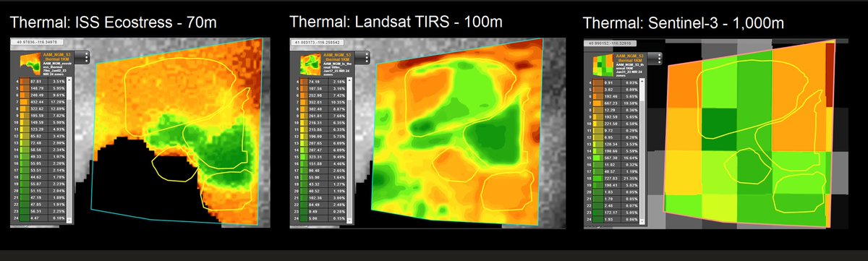868x261 pixels.
Task: Open the three-dot menu in the Ecostress legend panel
Action: tap(86, 58)
